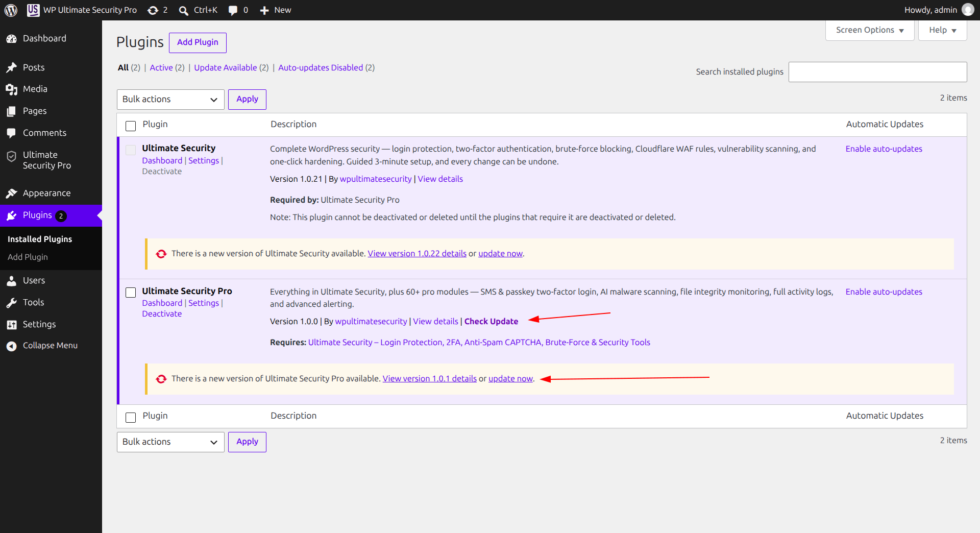Image resolution: width=980 pixels, height=533 pixels.
Task: Click the top Apply button
Action: (247, 99)
